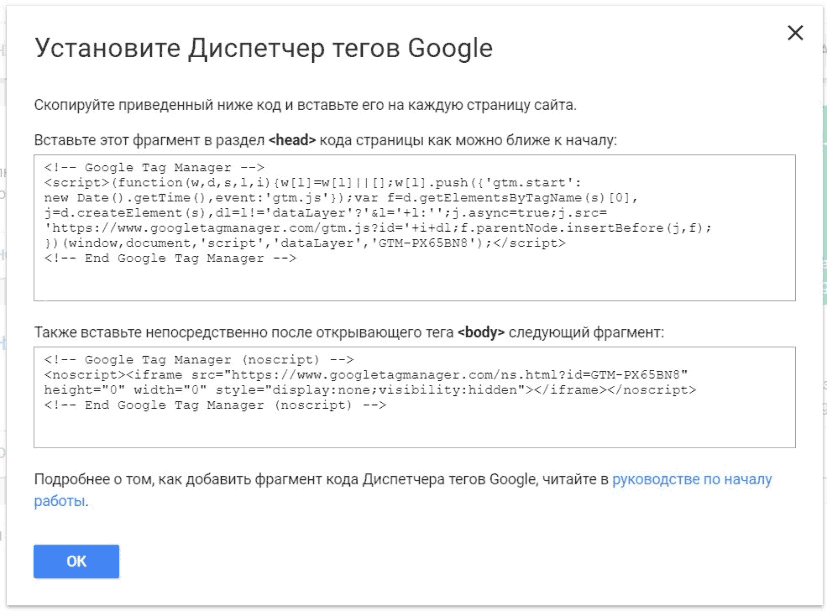Click the dialog title 'Установите Диспетчер тегов Google'
Viewport: 827px width, 611px height.
(x=263, y=49)
